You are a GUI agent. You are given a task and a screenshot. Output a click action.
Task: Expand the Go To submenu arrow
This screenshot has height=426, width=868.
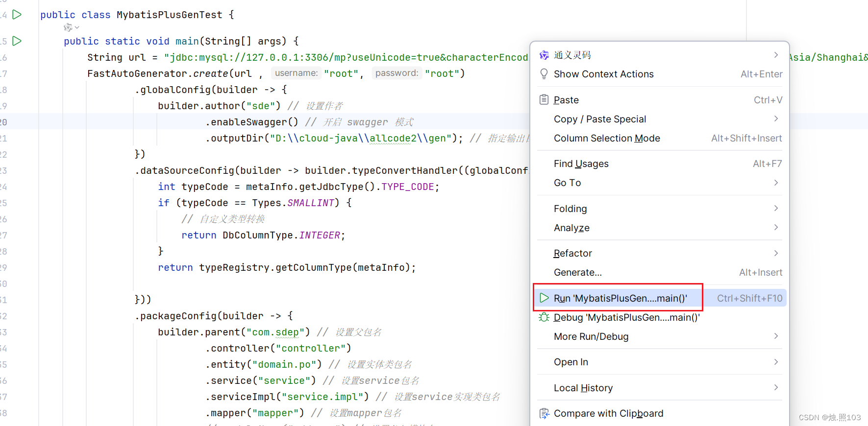776,183
